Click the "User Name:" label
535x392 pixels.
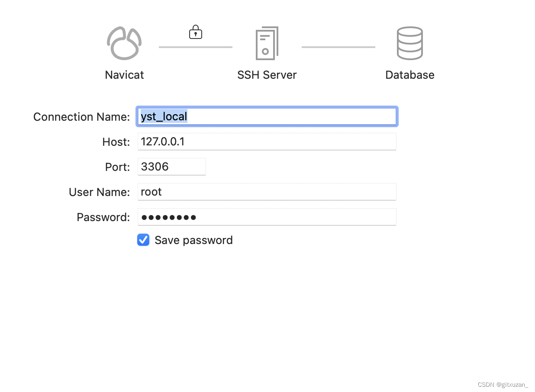[x=99, y=192]
